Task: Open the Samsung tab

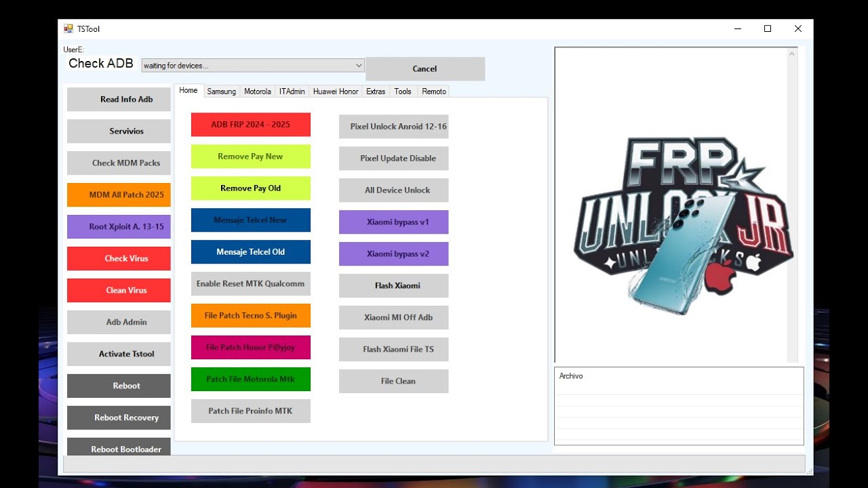Action: [x=222, y=91]
